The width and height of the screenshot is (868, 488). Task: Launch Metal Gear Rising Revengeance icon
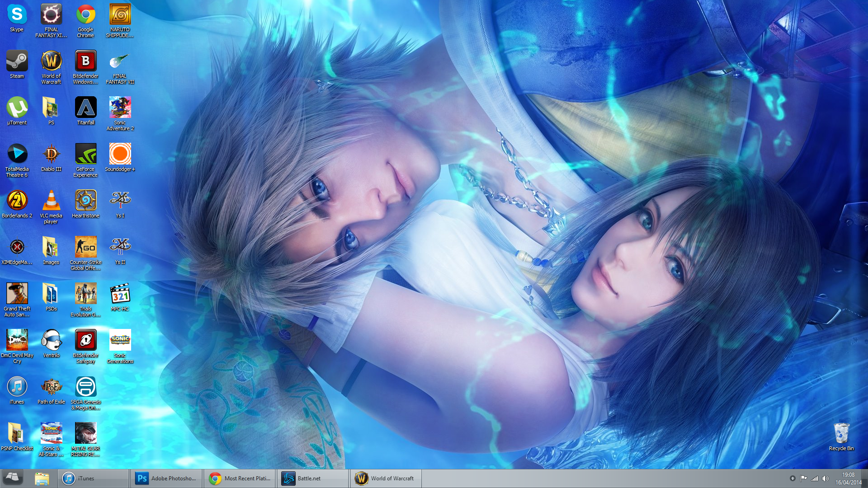coord(85,439)
